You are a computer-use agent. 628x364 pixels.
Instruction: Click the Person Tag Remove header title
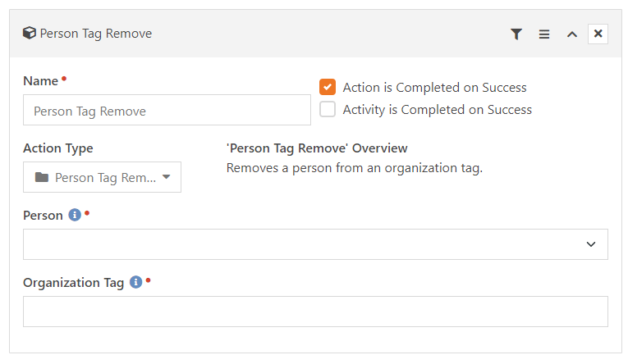pos(95,34)
